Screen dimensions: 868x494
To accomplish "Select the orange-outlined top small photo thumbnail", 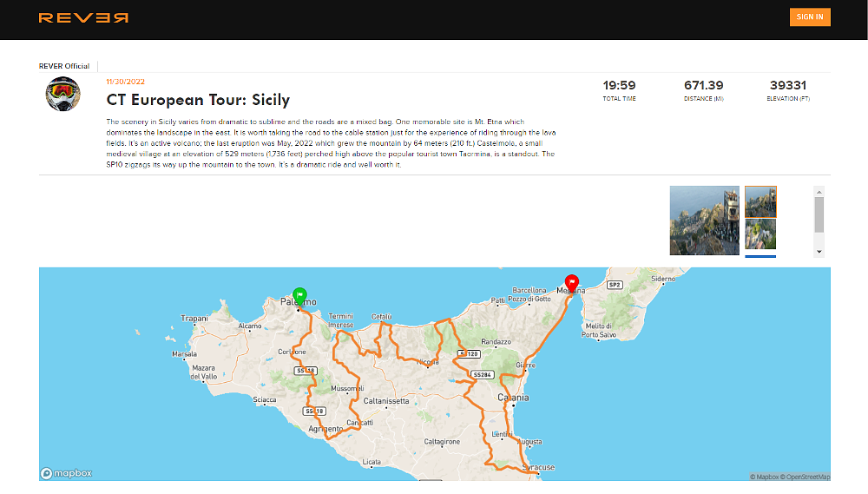I will [760, 201].
